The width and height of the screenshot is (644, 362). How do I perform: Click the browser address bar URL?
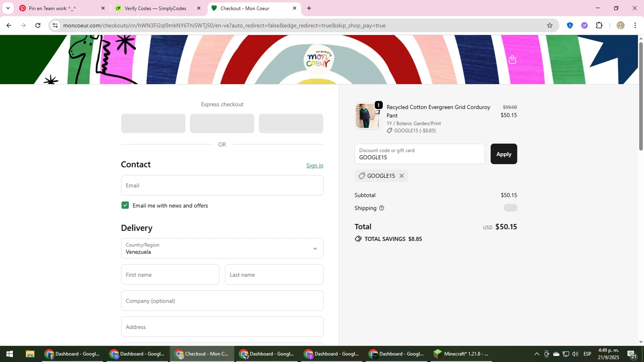click(x=224, y=25)
